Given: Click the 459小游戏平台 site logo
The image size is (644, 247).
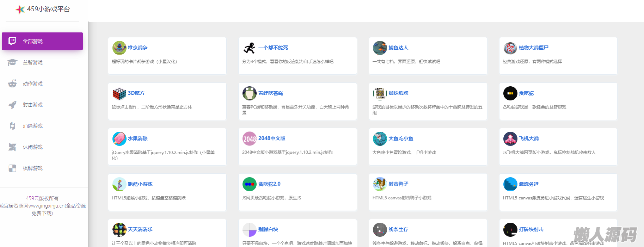Looking at the screenshot, I should 43,9.
